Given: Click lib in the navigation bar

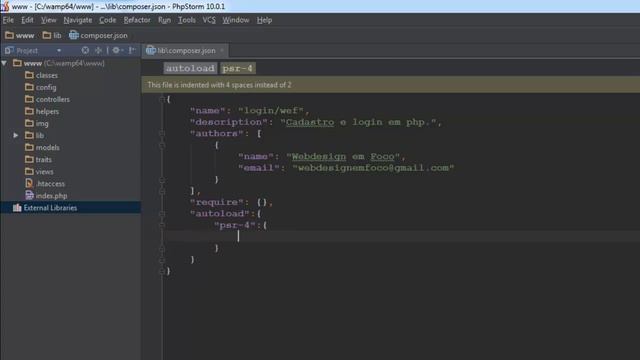Looking at the screenshot, I should (x=58, y=36).
